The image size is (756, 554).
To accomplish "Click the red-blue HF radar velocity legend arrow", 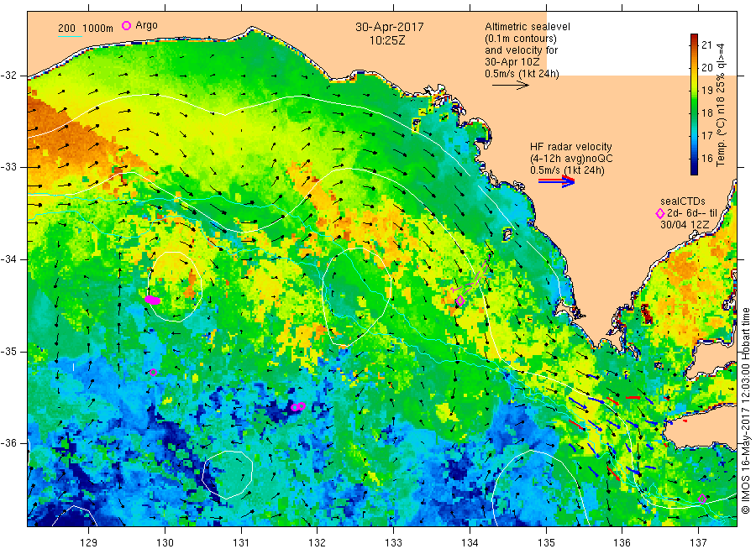I will click(x=556, y=181).
